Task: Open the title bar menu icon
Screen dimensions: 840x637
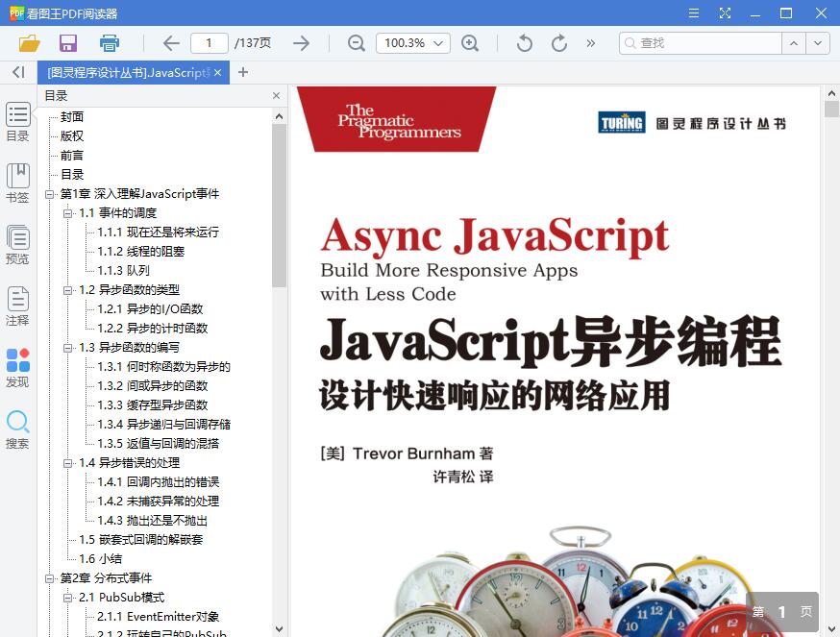Action: point(694,12)
